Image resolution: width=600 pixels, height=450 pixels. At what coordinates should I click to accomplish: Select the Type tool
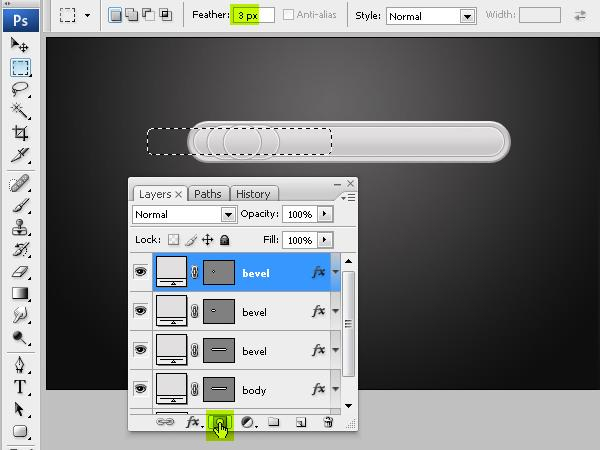(x=20, y=387)
